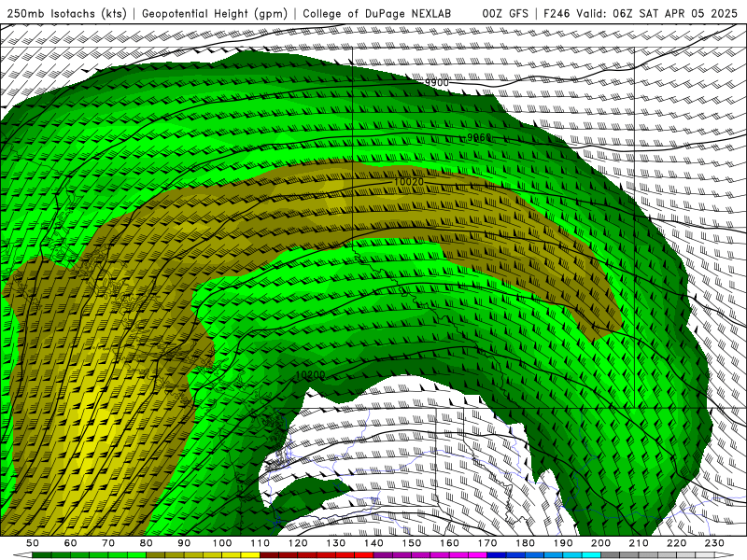Click the 10200 height contour label
The width and height of the screenshot is (747, 560).
310,375
